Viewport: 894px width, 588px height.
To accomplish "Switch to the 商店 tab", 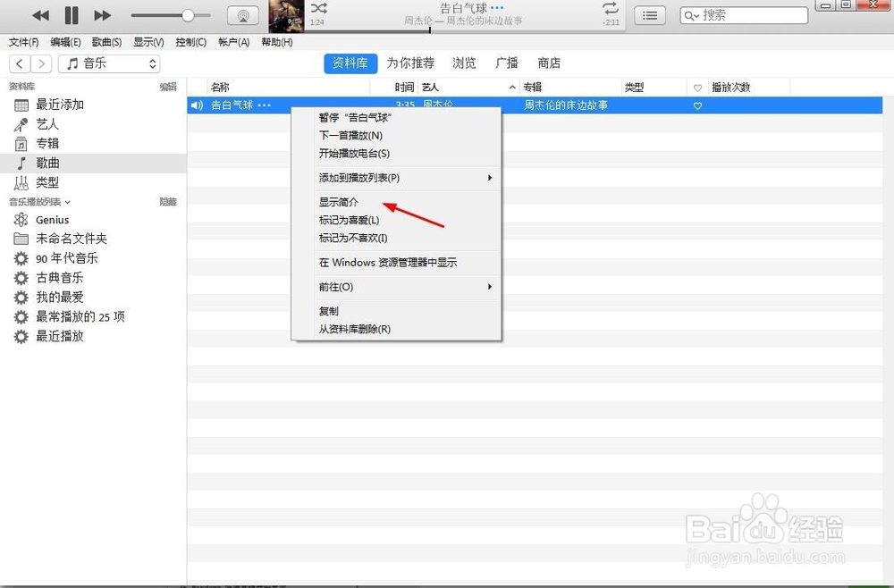I will (x=549, y=63).
